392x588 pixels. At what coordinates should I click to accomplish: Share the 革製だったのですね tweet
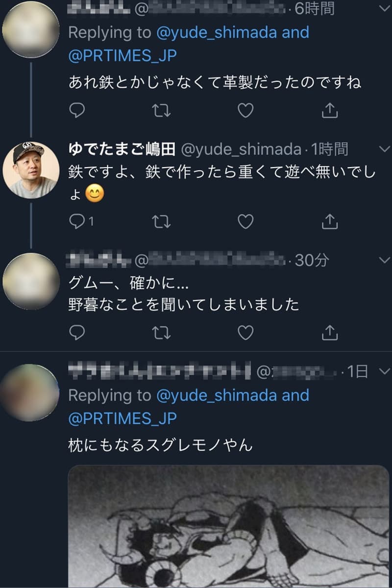pyautogui.click(x=330, y=111)
